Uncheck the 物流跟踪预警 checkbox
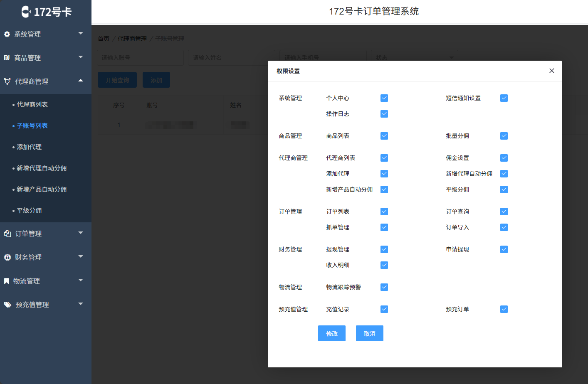 coord(384,287)
